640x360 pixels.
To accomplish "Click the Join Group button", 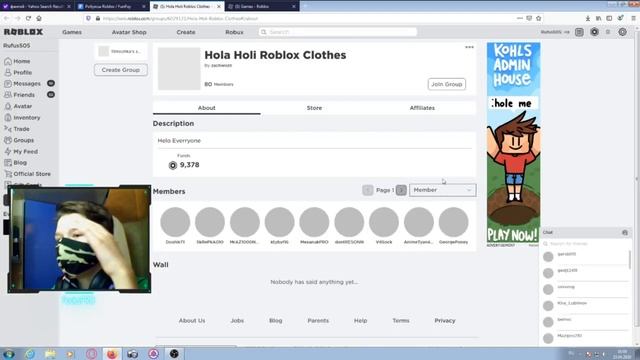I will click(447, 84).
